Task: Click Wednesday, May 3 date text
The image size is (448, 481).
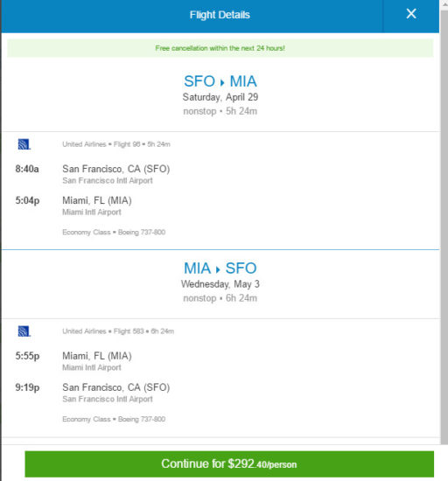Action: click(220, 284)
